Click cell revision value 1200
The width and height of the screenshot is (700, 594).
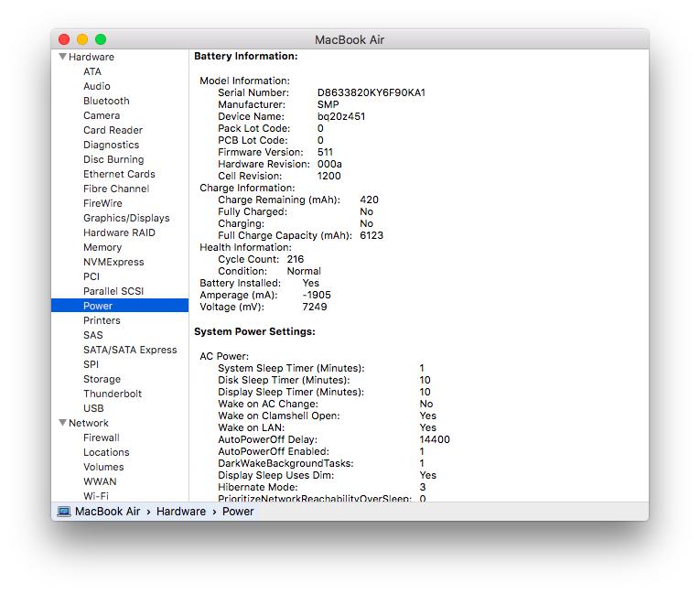pyautogui.click(x=329, y=176)
